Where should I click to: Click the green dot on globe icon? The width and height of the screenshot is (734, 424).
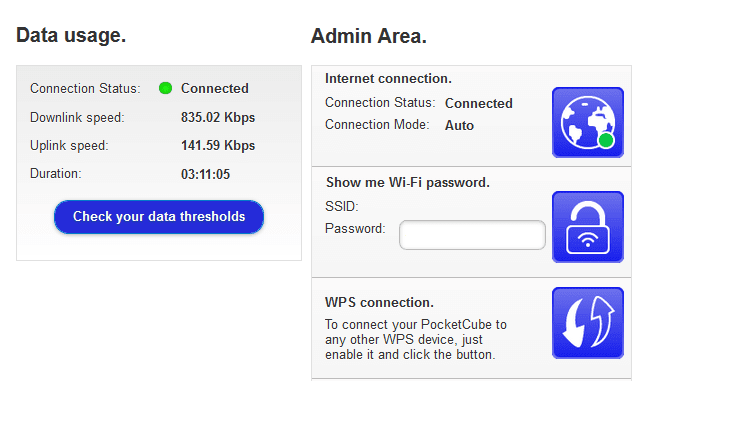tap(606, 140)
